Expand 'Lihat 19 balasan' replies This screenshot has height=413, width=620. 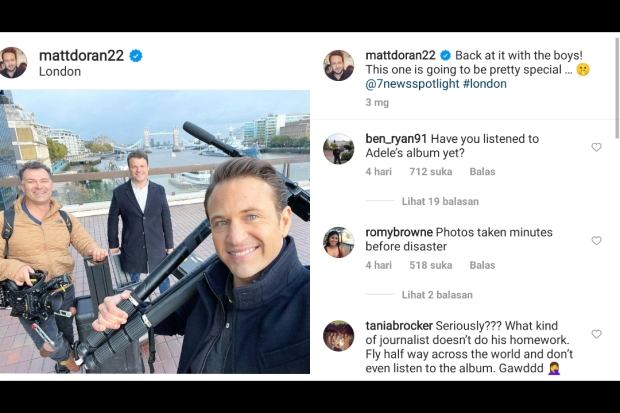click(x=440, y=201)
